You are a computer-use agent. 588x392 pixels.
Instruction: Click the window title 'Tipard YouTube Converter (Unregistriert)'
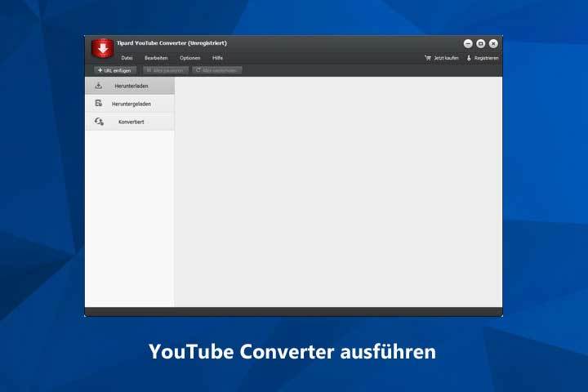tap(171, 43)
